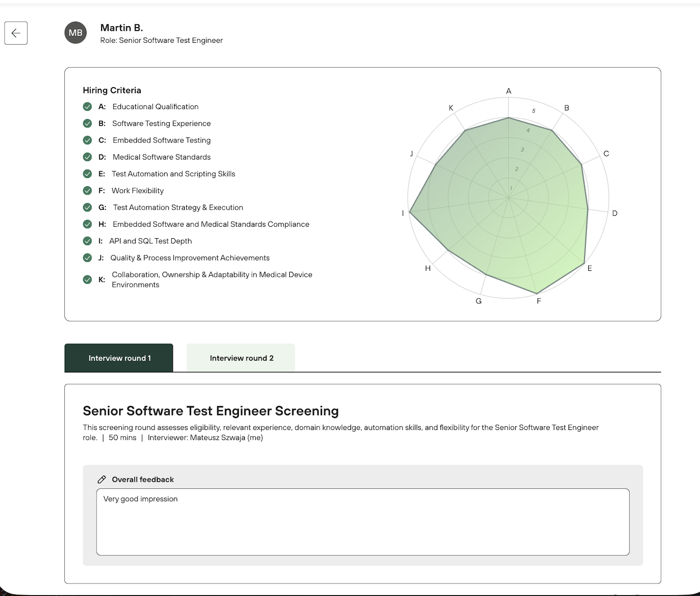The image size is (700, 596).
Task: Click the Embedded Software and Medical Standards Compliance label
Action: coord(211,224)
